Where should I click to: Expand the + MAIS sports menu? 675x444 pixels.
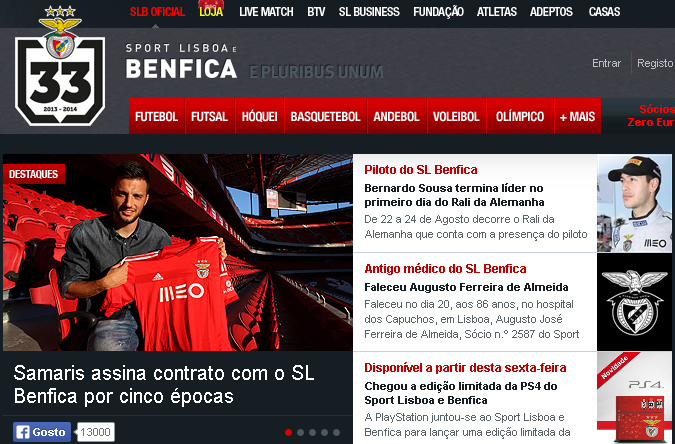coord(577,116)
